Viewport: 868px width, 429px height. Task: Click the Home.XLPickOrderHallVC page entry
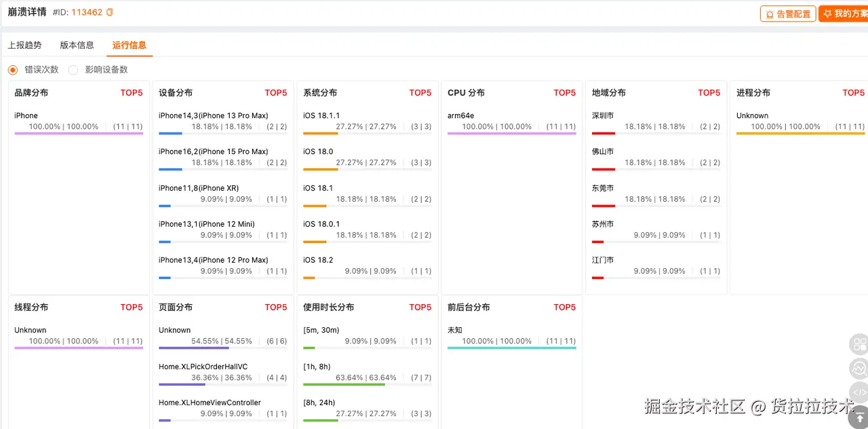(203, 367)
